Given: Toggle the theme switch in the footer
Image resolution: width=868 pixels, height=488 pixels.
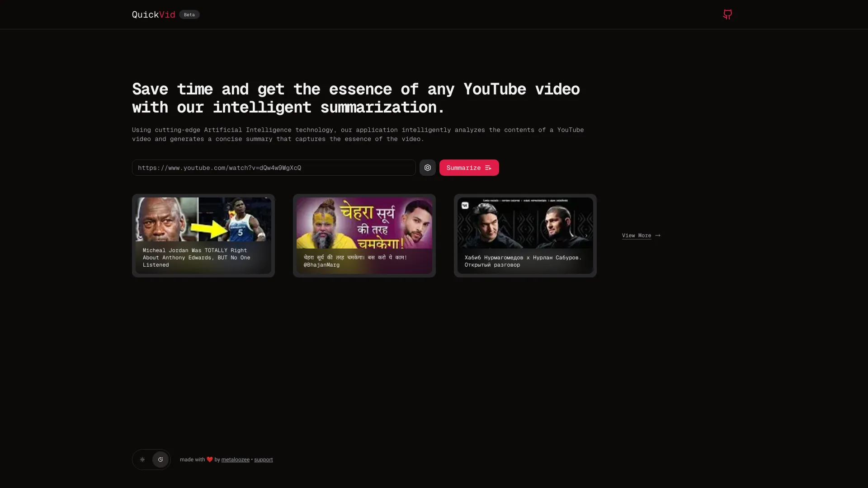Looking at the screenshot, I should click(x=151, y=459).
